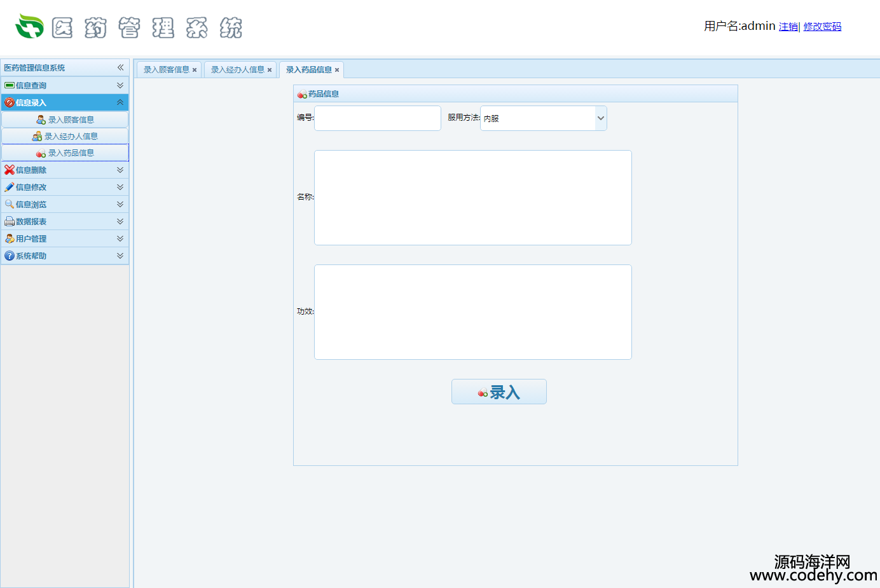Submit the form with 录入 button

pos(499,392)
